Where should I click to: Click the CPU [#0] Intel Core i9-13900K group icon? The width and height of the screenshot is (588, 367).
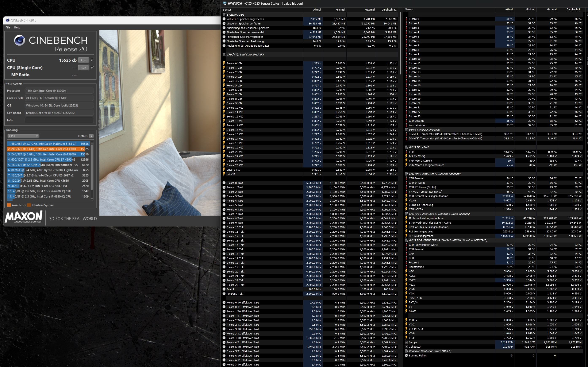pyautogui.click(x=224, y=54)
